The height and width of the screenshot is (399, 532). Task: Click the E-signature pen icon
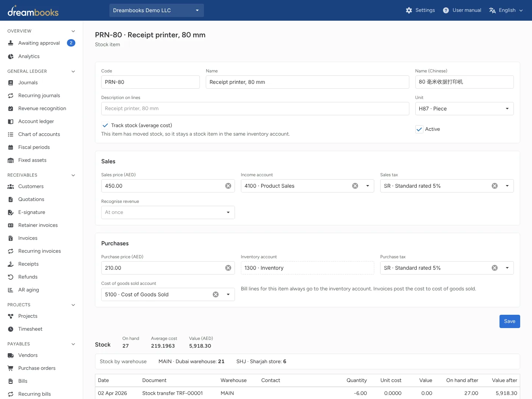tap(11, 212)
